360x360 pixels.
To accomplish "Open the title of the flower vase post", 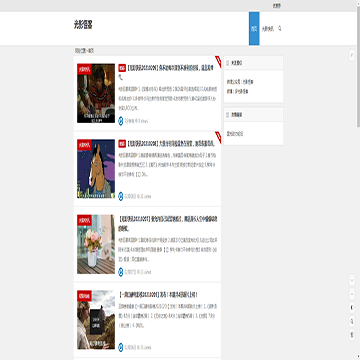I will 168,224.
